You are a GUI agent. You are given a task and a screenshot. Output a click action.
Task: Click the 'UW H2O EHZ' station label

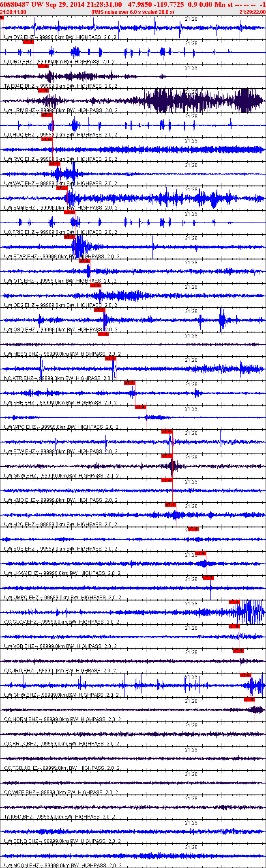pyautogui.click(x=19, y=525)
